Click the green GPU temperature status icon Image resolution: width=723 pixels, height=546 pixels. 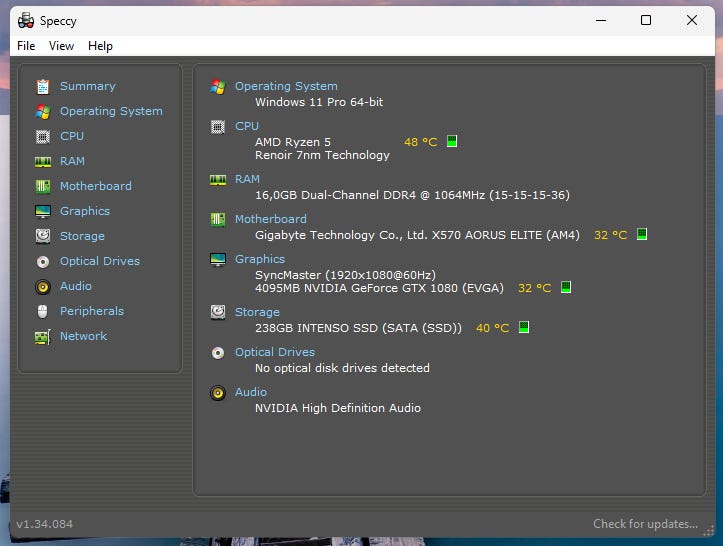(x=566, y=287)
